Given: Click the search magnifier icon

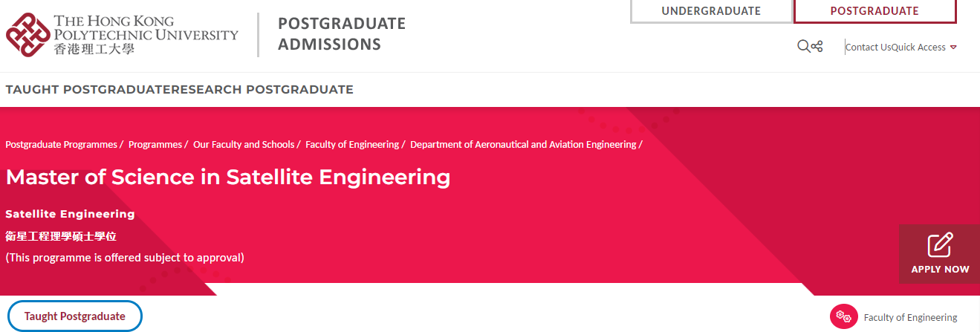Looking at the screenshot, I should click(x=803, y=47).
